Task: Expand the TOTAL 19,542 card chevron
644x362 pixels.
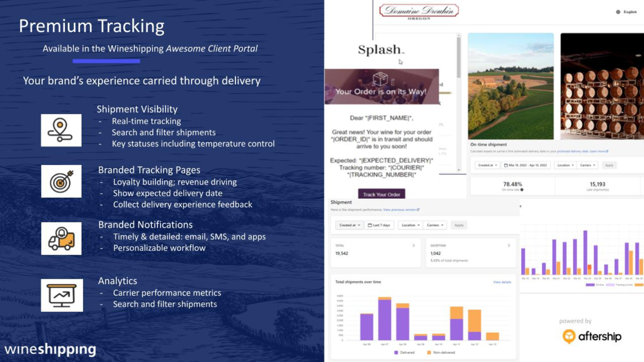Action: (413, 245)
